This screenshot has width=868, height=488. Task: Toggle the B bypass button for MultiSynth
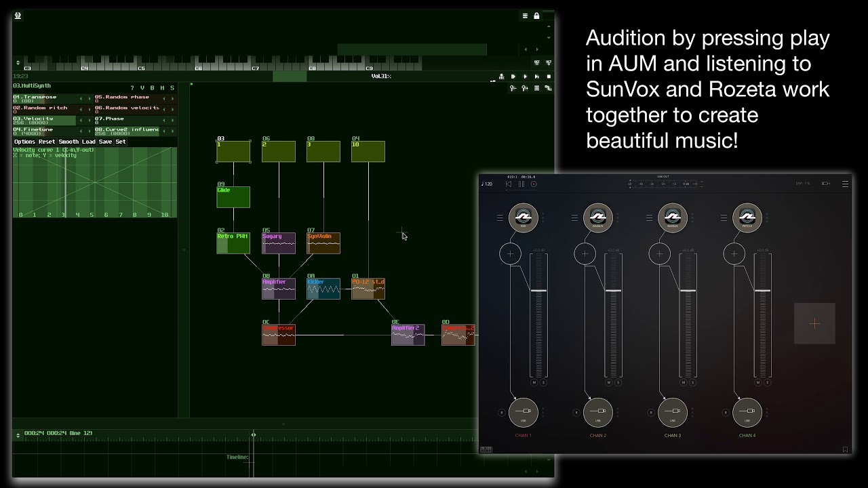[152, 87]
